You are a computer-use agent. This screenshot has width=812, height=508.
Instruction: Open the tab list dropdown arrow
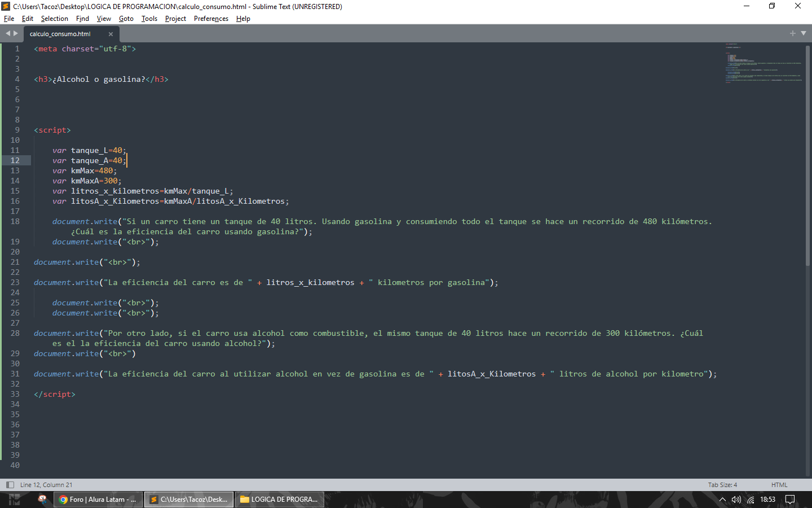(x=804, y=33)
